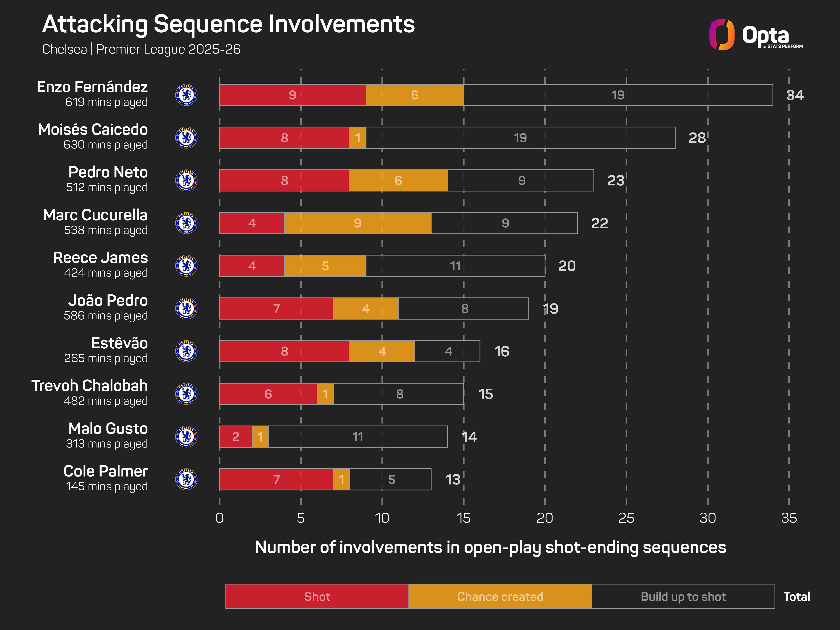Select Enzo Fernández's red shot bar segment
Screen dimensions: 840x630
(292, 95)
